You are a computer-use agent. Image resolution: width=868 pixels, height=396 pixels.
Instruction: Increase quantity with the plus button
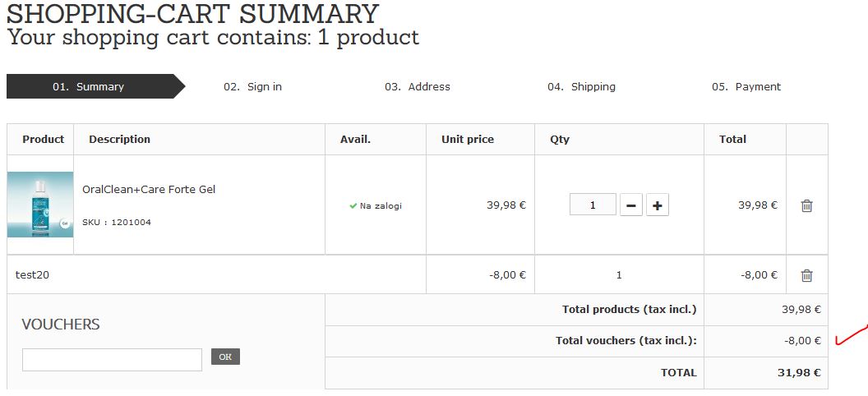[x=657, y=205]
